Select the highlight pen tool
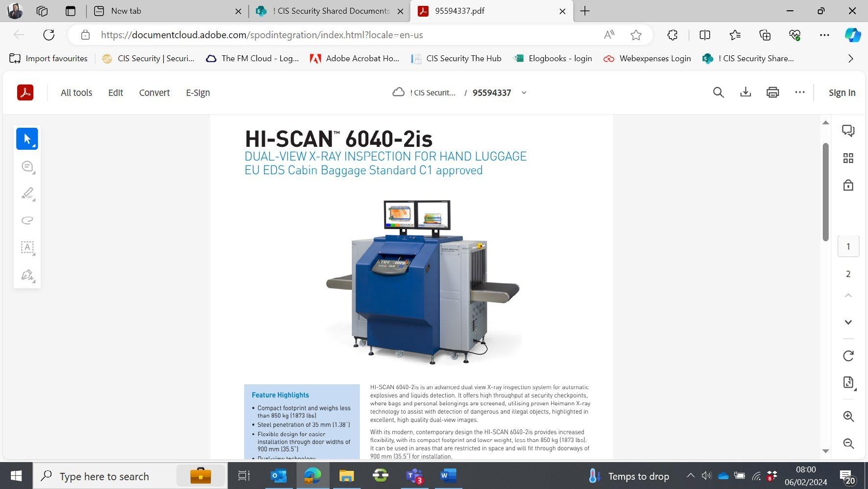 click(x=27, y=193)
